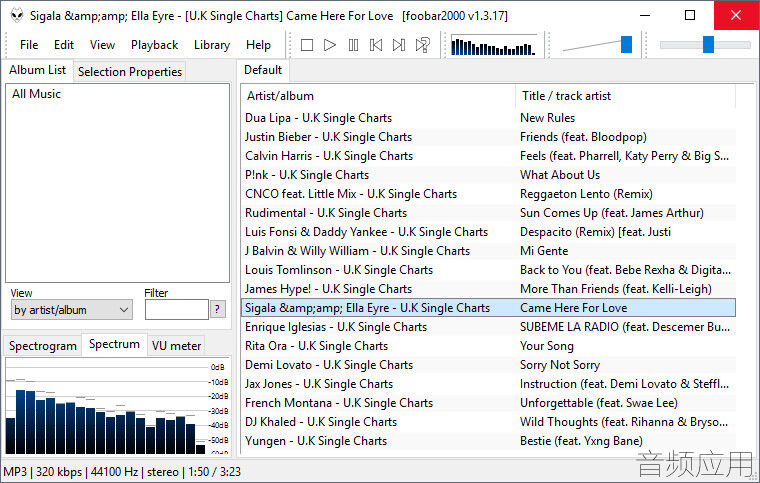
Task: Select the Dua Lipa playlist row
Action: (x=489, y=118)
